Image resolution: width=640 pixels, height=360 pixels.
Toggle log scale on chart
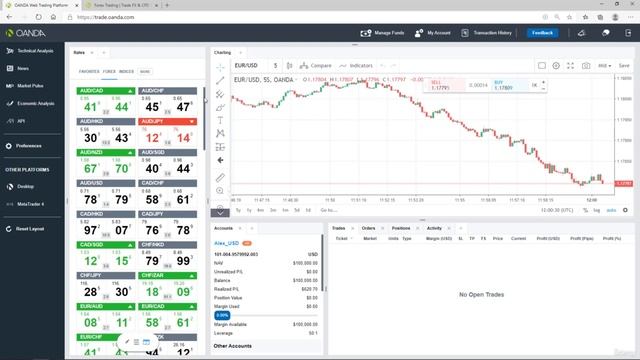click(x=597, y=210)
